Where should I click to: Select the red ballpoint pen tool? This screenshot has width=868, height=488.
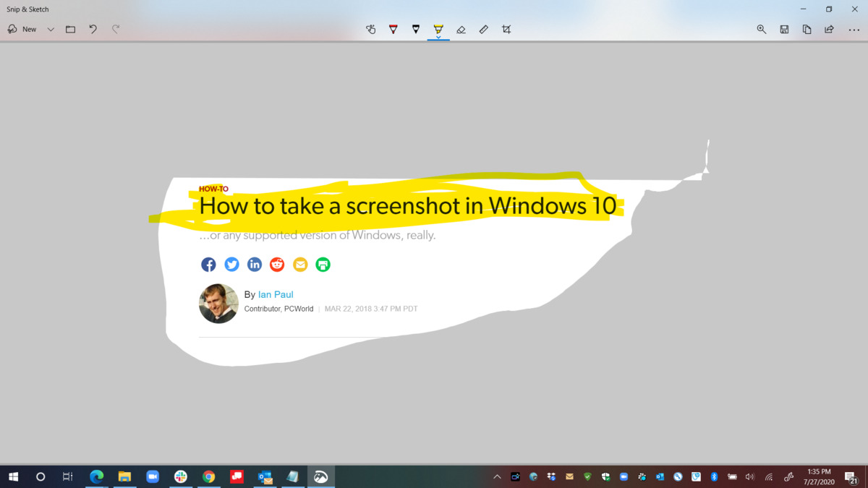[x=393, y=29]
